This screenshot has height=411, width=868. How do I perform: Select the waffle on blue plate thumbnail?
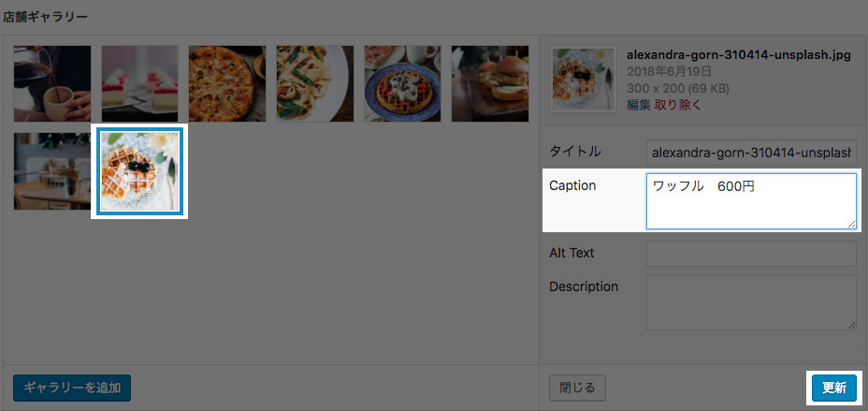coord(402,83)
